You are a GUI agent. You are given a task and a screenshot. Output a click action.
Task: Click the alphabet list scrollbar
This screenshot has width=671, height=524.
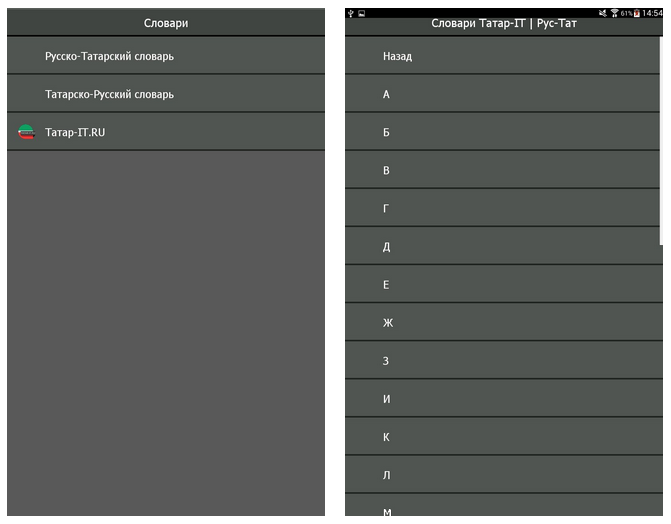tap(661, 140)
